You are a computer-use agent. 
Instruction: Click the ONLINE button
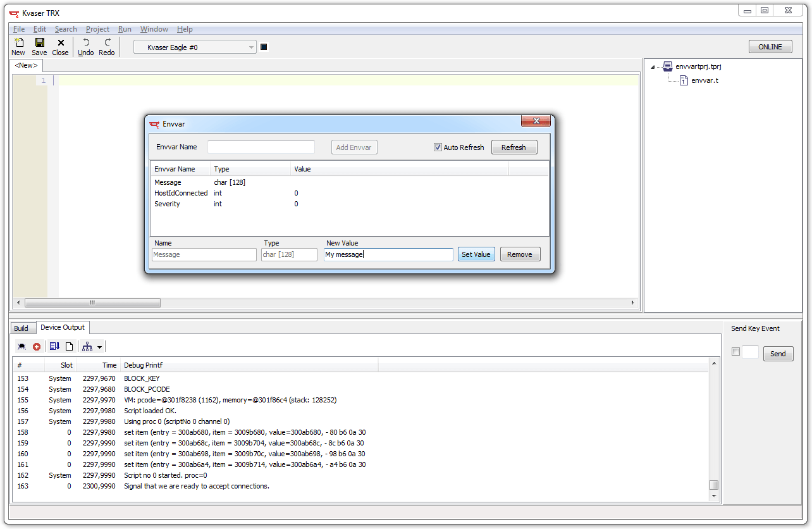point(770,47)
